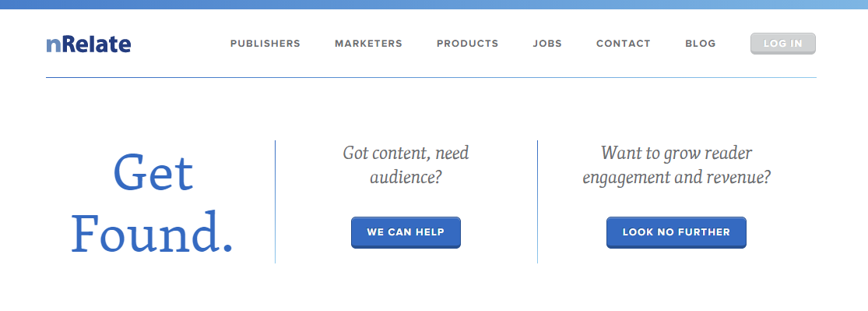Select Contact in the navigation bar
868x311 pixels.
(x=623, y=43)
